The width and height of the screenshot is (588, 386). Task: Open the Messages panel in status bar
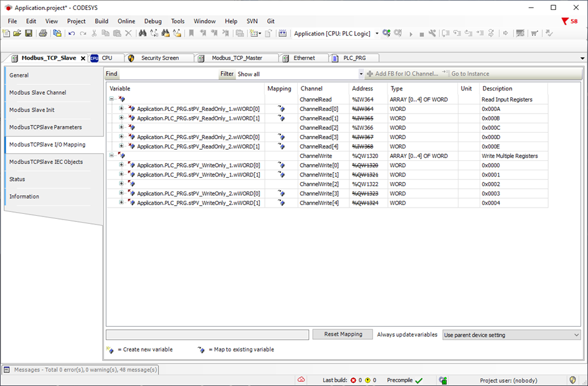(81, 369)
